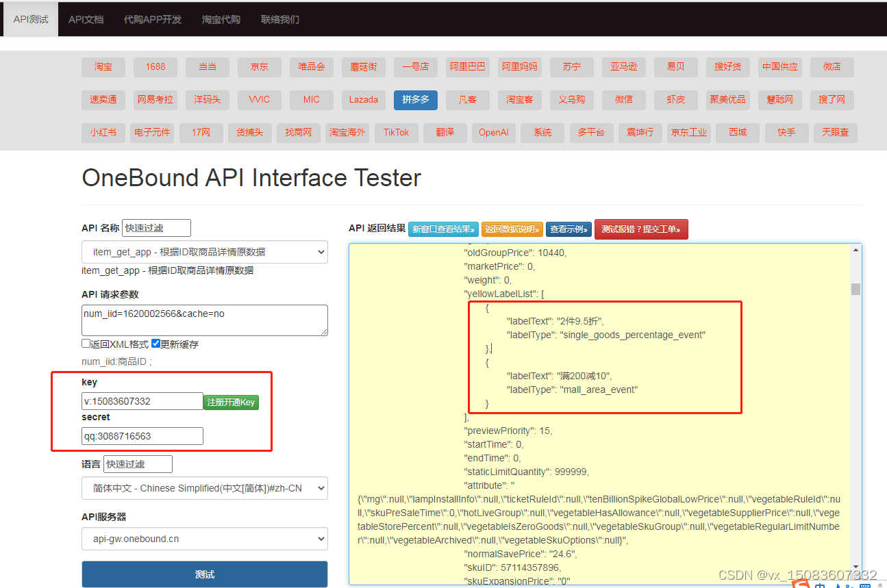This screenshot has height=588, width=887.
Task: Click the "previewPriority": 15 line
Action: pos(508,431)
